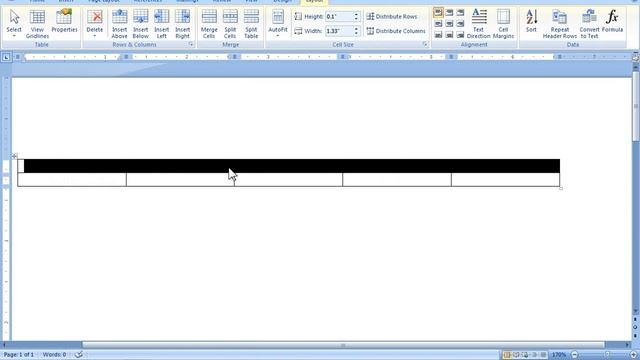Click the 170% zoom level
The height and width of the screenshot is (360, 640).
[559, 355]
